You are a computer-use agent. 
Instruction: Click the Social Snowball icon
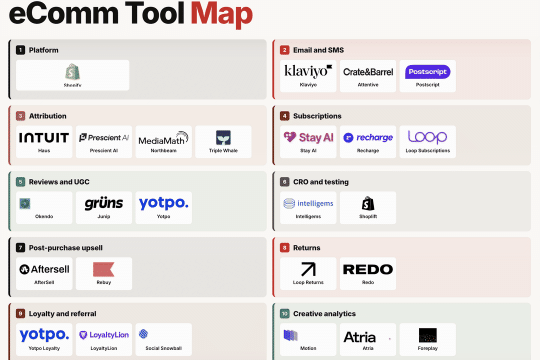pyautogui.click(x=144, y=333)
